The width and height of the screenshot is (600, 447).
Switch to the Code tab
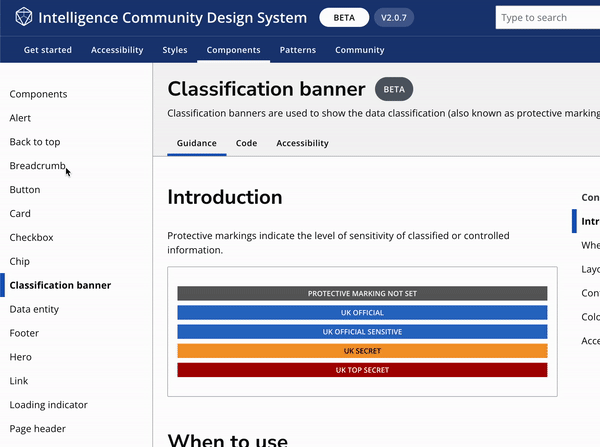click(246, 143)
